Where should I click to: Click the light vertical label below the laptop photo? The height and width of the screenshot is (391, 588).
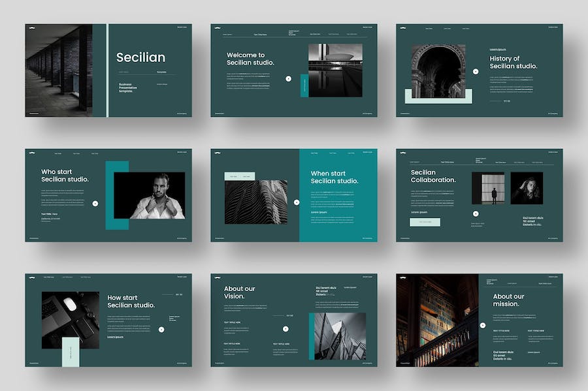pos(71,352)
